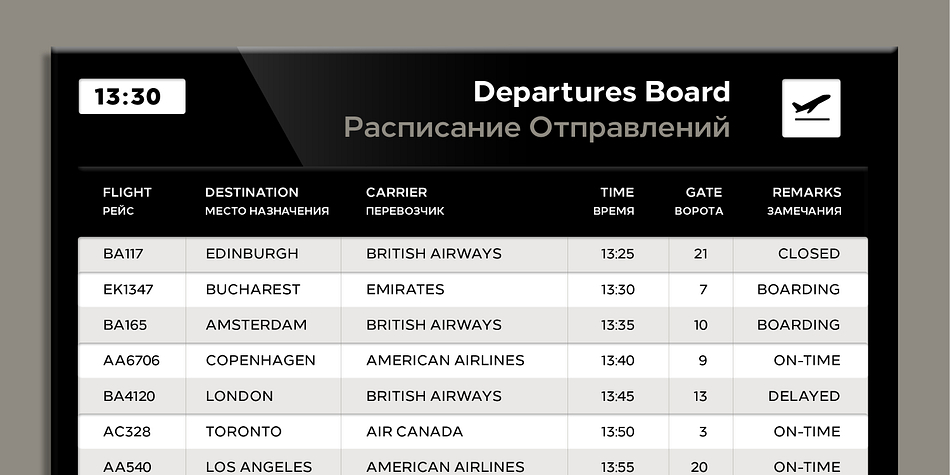Screen dimensions: 950x475
Task: Click the GATE column header
Action: pyautogui.click(x=703, y=192)
